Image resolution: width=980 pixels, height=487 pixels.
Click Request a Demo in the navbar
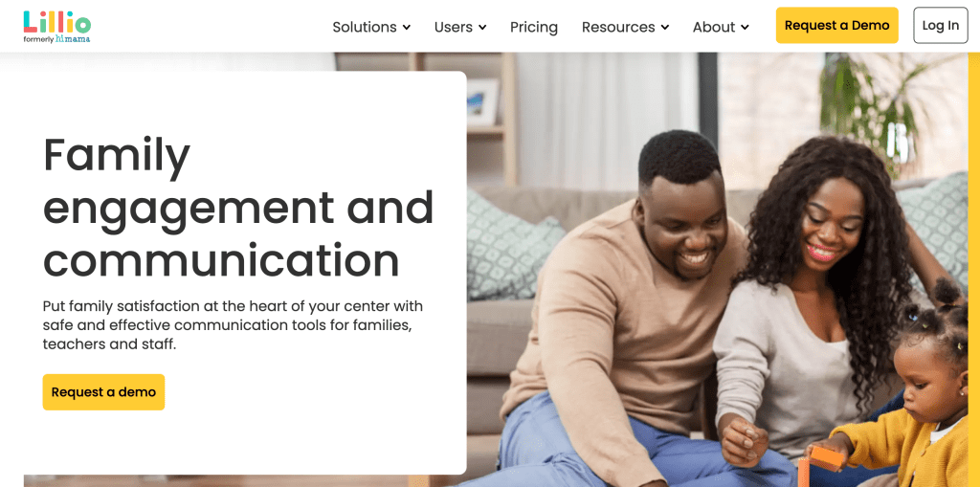[836, 26]
